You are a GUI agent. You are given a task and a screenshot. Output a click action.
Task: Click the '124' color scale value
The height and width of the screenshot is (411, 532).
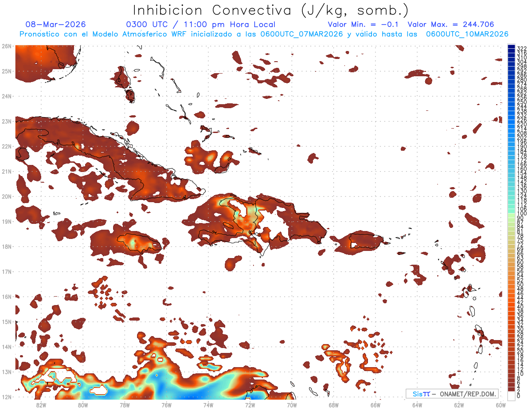[522, 196]
